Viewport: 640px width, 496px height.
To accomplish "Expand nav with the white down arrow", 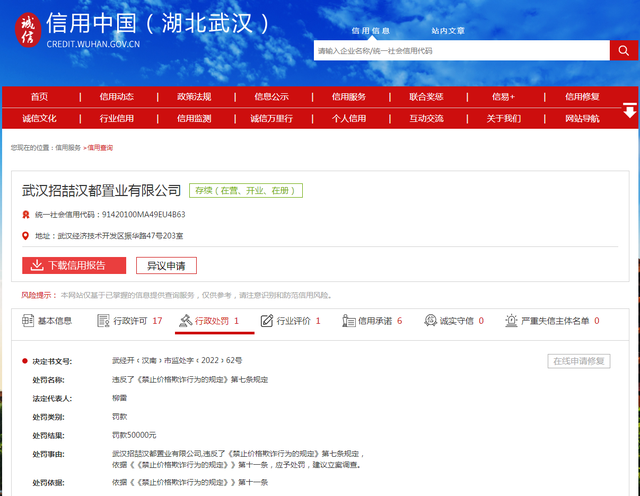I will tap(629, 109).
